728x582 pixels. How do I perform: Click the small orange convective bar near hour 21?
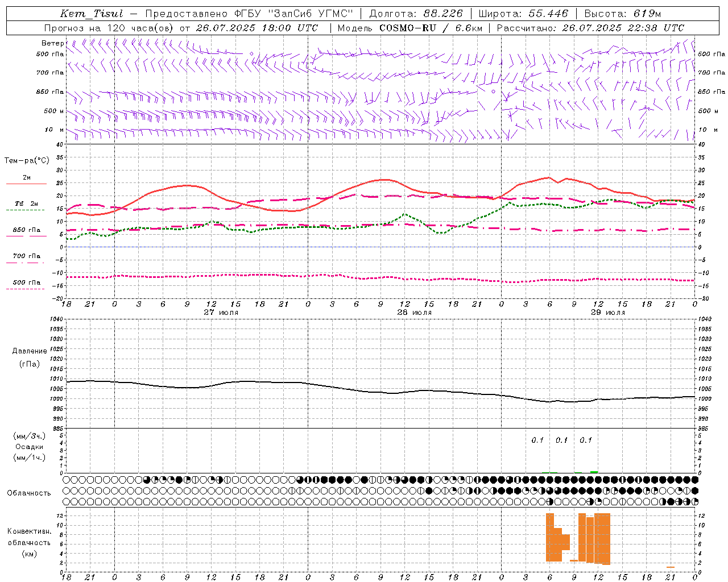click(671, 567)
